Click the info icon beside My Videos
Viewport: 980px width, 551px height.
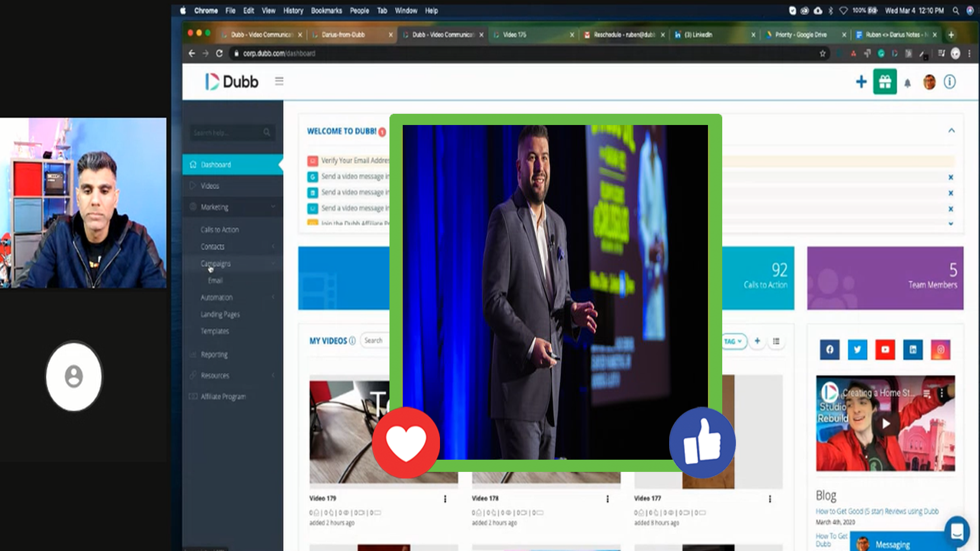point(352,341)
